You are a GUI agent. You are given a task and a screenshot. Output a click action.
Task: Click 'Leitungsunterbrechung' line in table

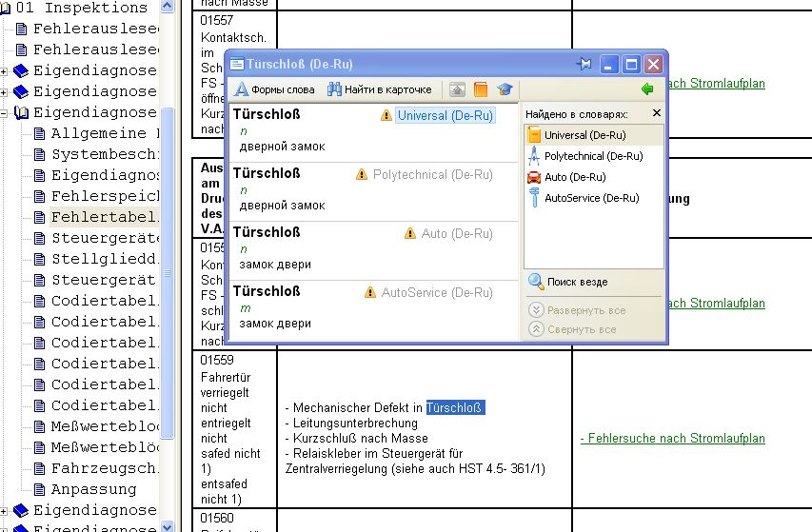pyautogui.click(x=351, y=424)
